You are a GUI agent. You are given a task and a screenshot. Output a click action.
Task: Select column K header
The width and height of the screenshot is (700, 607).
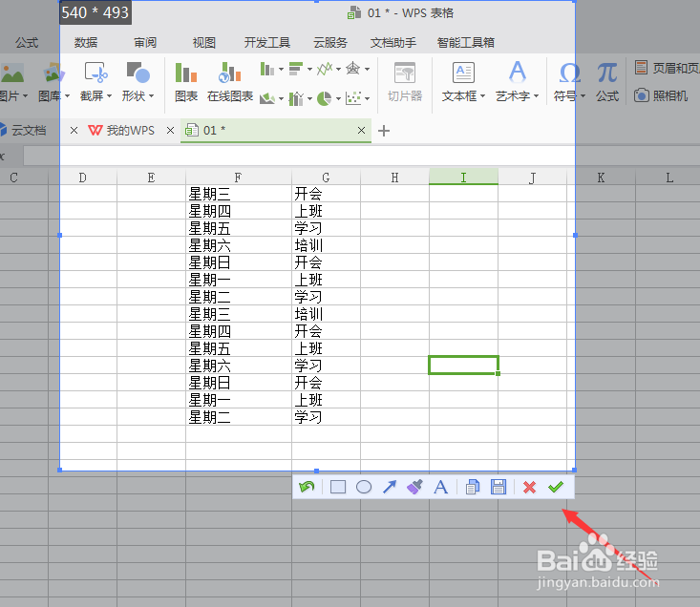click(601, 178)
